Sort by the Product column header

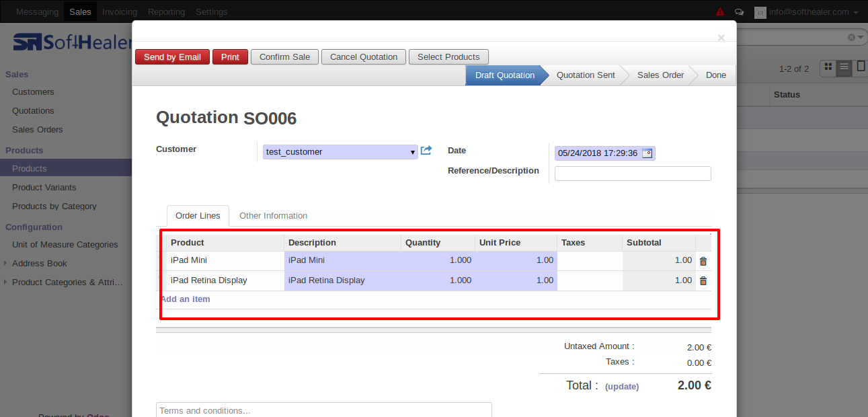(x=225, y=243)
